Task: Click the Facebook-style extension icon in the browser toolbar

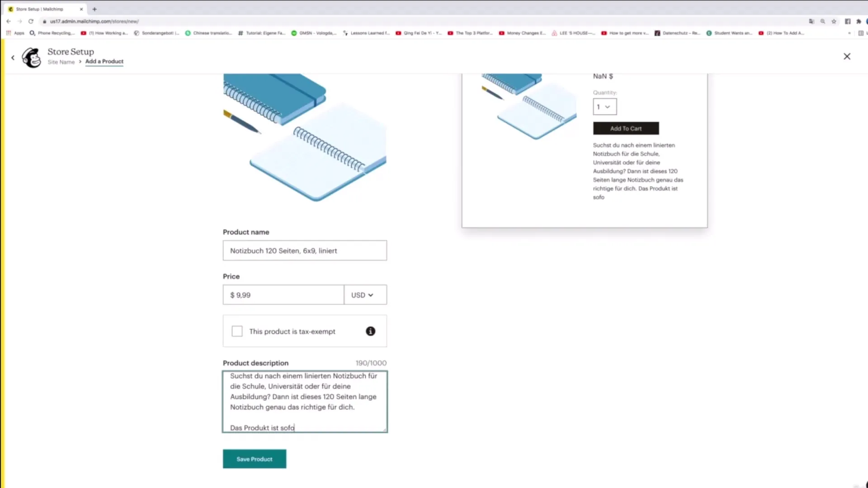Action: click(x=848, y=21)
